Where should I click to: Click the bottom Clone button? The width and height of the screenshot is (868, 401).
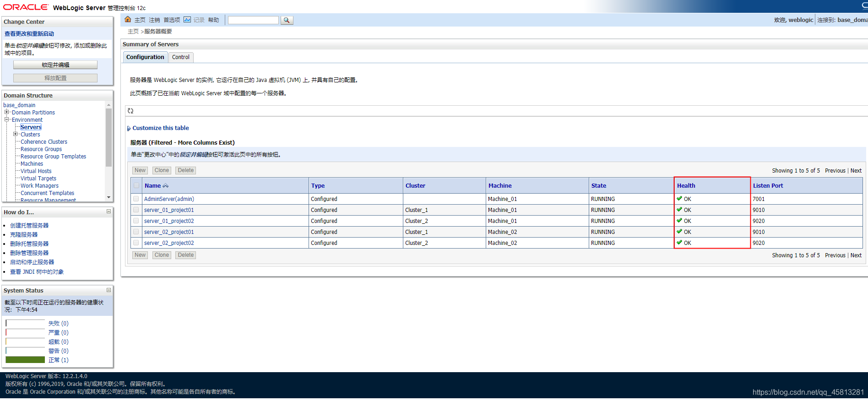[x=162, y=255]
